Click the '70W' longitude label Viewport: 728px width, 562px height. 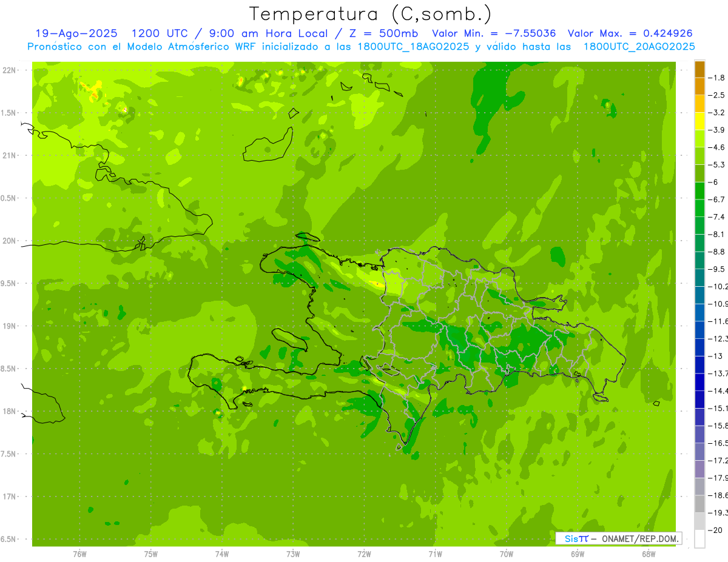coord(507,554)
